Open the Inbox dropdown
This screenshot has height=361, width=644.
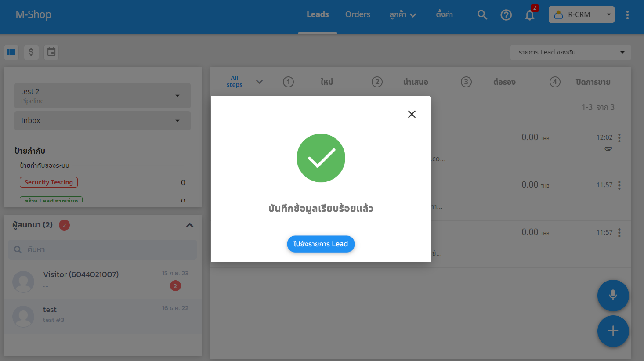click(x=102, y=121)
